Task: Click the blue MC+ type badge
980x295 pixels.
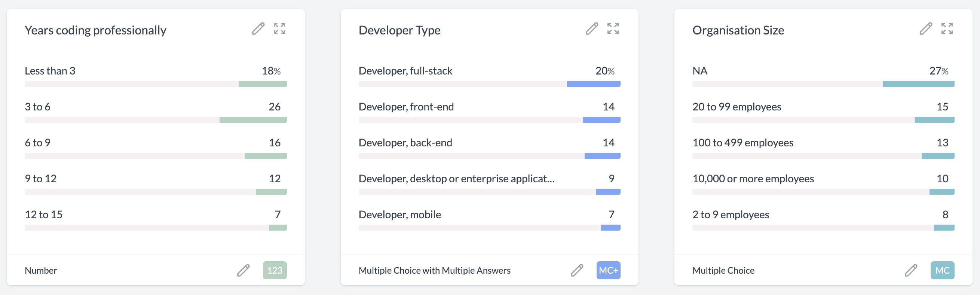Action: pyautogui.click(x=608, y=270)
